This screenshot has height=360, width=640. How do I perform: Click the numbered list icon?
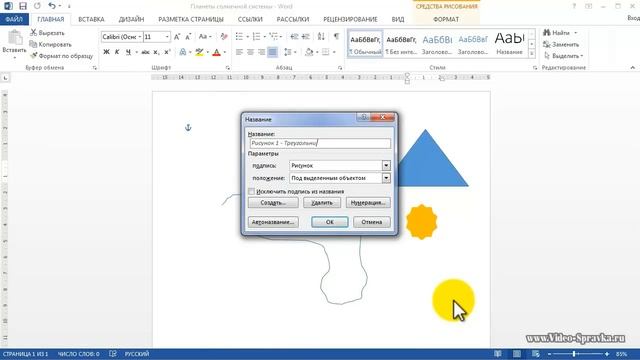pos(257,37)
